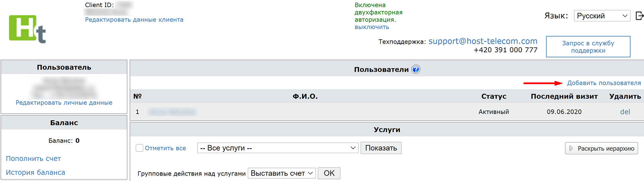The height and width of the screenshot is (181, 644).
Task: Click blurred user name in row 1
Action: (x=172, y=112)
